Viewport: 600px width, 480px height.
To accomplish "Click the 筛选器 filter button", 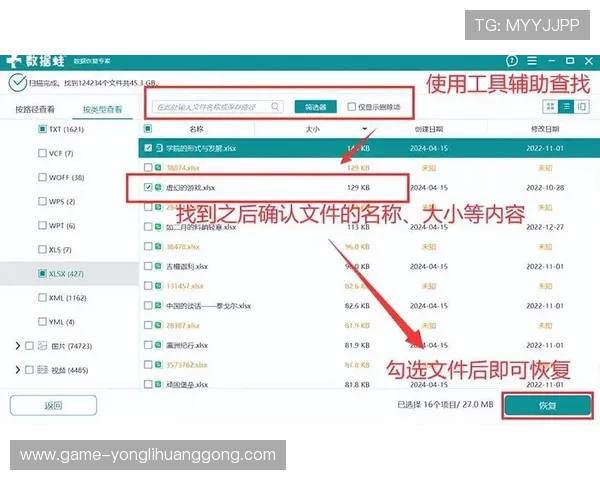I will [x=316, y=107].
